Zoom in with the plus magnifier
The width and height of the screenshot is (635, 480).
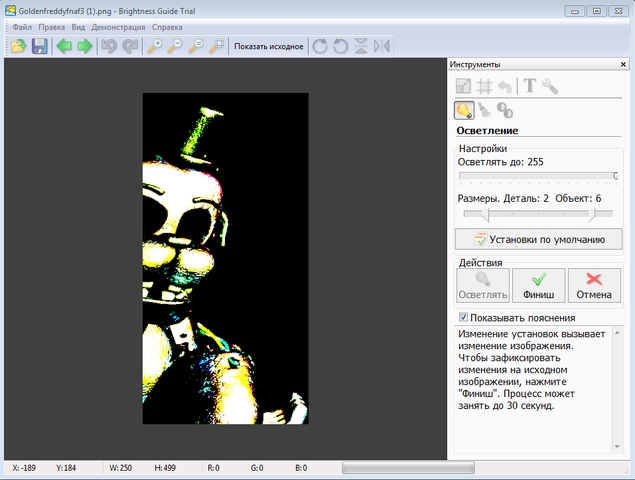coord(154,46)
